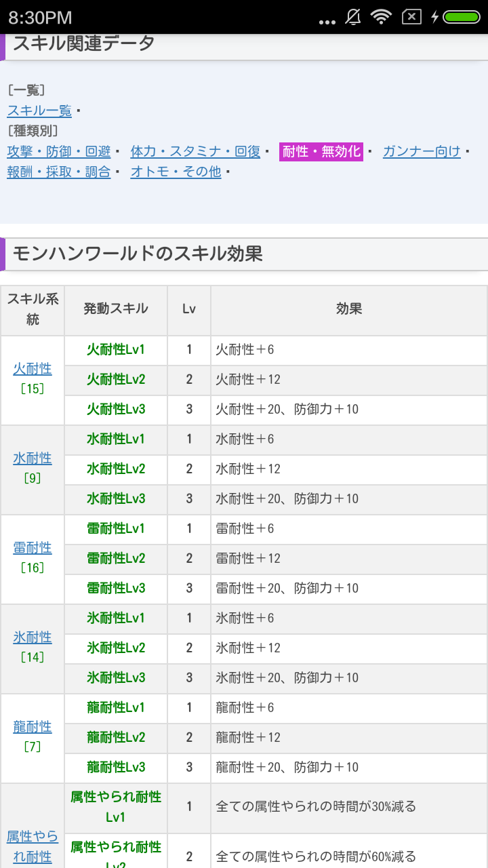Tap the muted notifications bell icon

(x=353, y=17)
